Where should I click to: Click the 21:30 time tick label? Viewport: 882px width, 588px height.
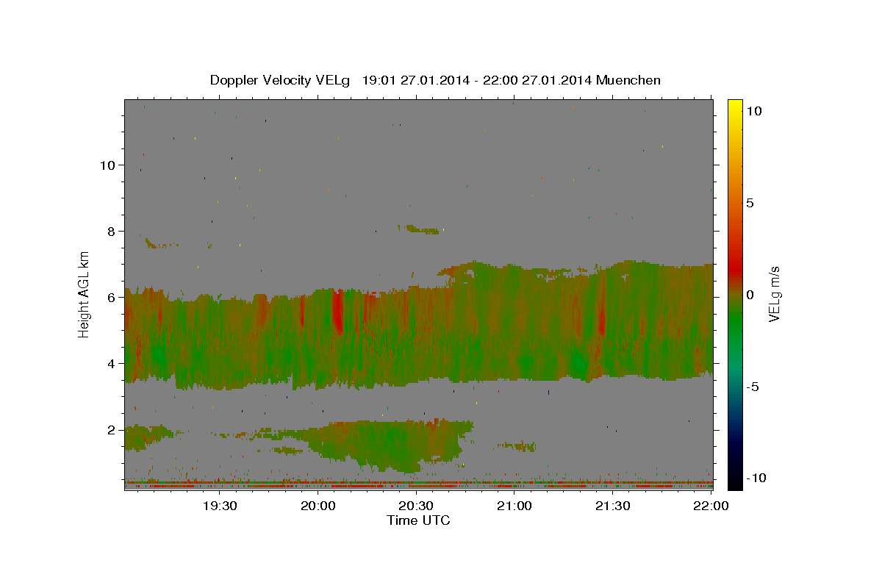(x=612, y=506)
